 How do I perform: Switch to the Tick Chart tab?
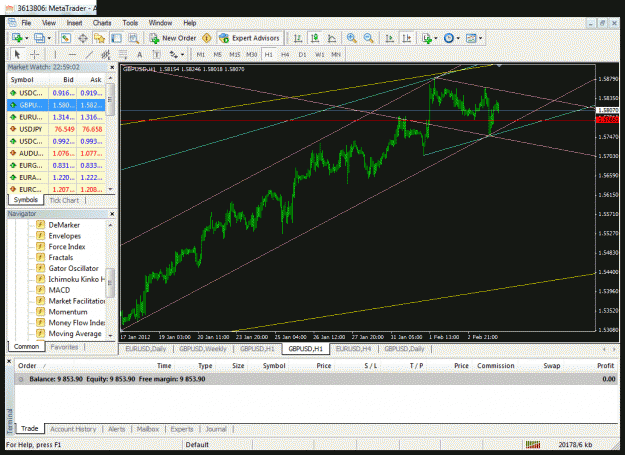[64, 200]
